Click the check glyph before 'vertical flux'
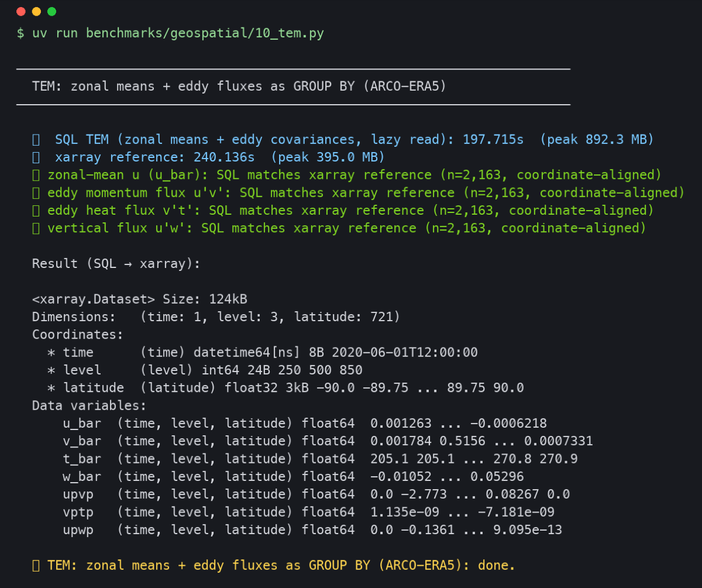The width and height of the screenshot is (702, 588). [x=36, y=228]
